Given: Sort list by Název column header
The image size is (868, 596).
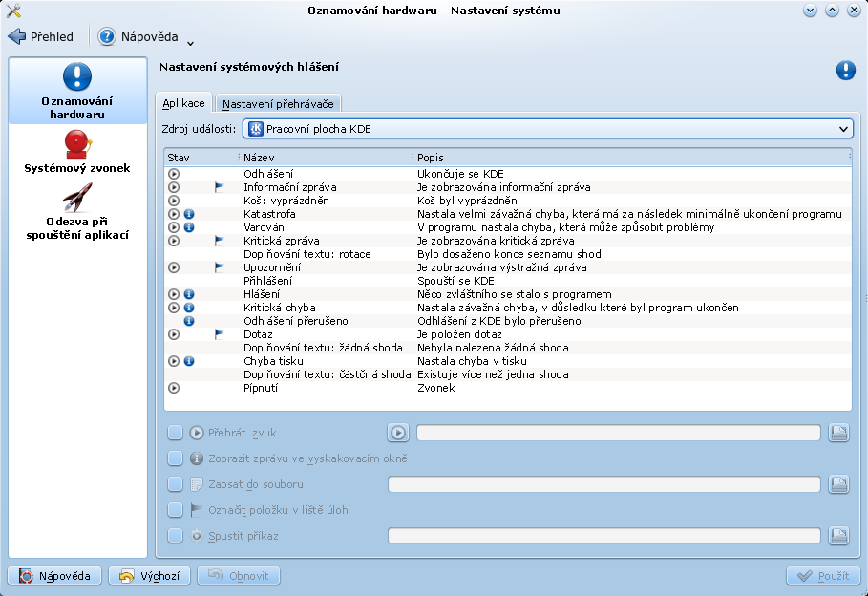Looking at the screenshot, I should [x=326, y=158].
